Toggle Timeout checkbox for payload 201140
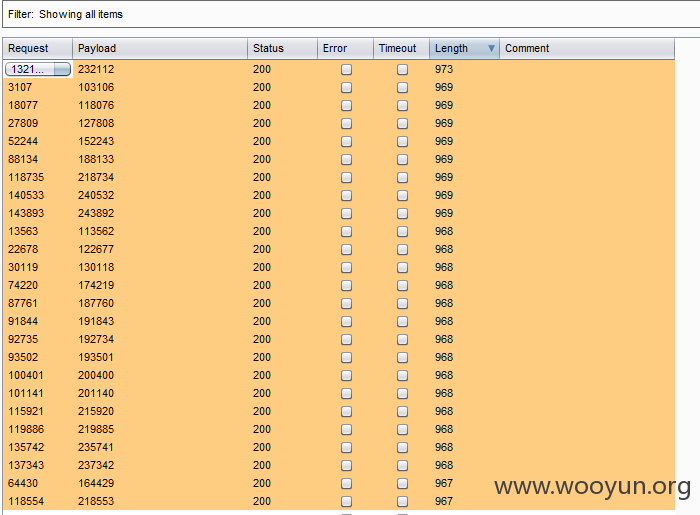Viewport: 700px width, 515px height. 402,394
